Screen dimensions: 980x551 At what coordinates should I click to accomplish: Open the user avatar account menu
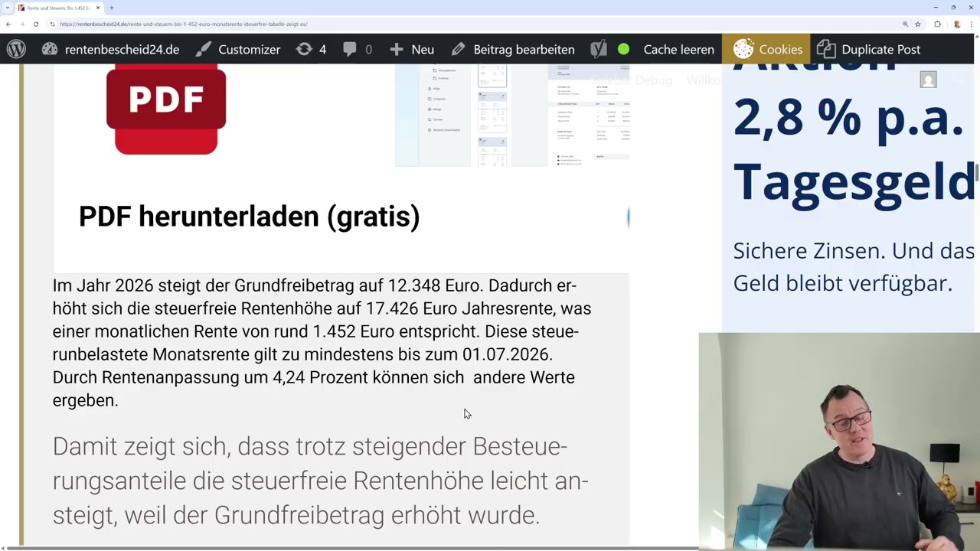[928, 80]
